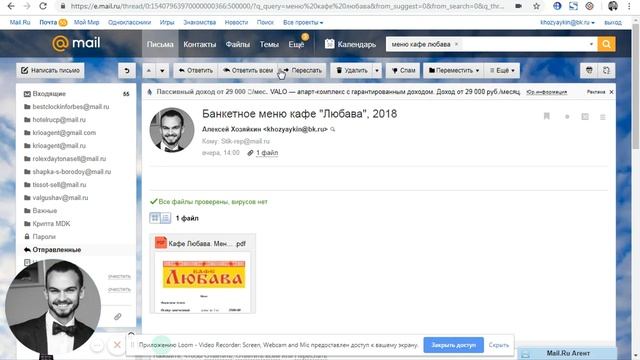Expand the search field options arrow
The image size is (640, 360).
[591, 44]
